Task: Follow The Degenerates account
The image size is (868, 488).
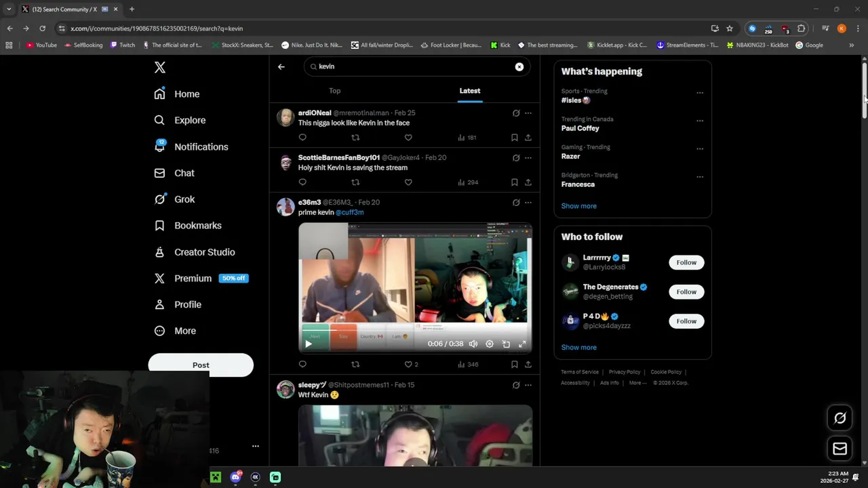Action: pos(686,292)
